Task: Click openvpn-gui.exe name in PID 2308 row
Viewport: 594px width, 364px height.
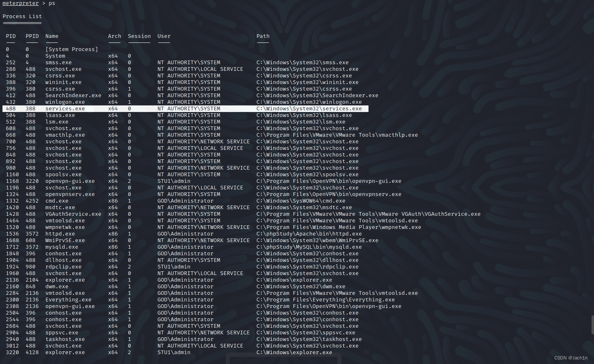Action: 70,306
